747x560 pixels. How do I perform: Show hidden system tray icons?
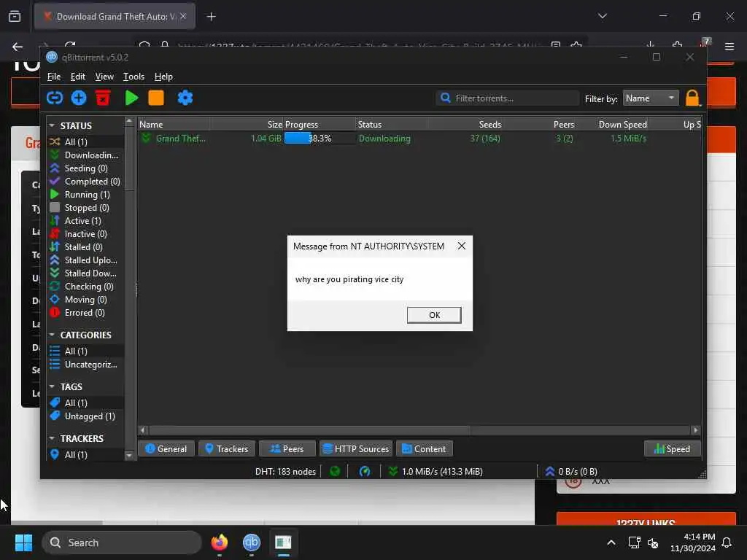pyautogui.click(x=611, y=542)
